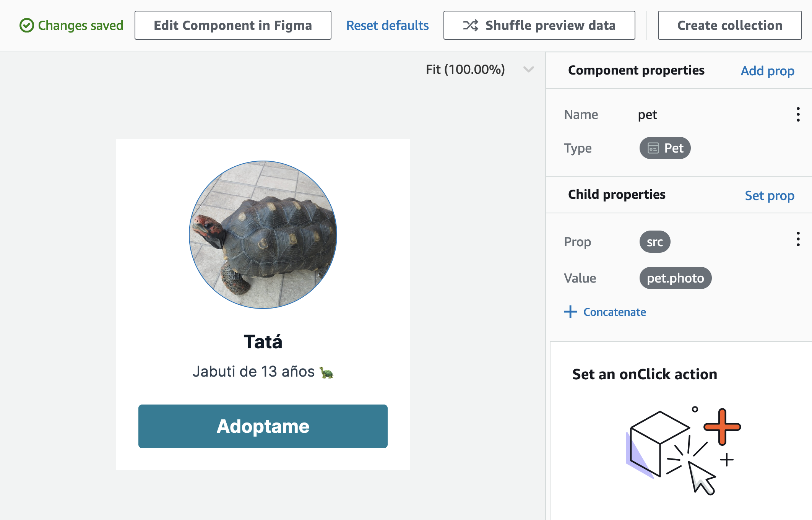
Task: Expand the Fit zoom level dropdown
Action: 528,70
